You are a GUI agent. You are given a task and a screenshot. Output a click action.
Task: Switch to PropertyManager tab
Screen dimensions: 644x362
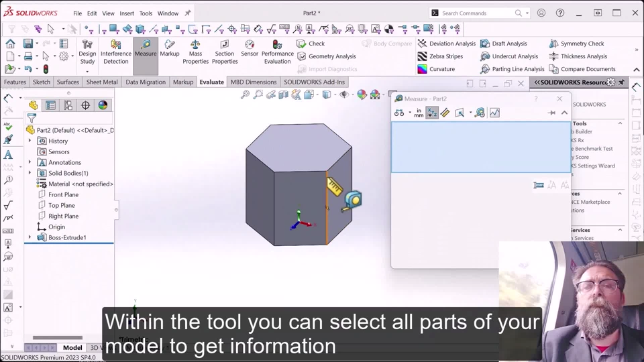50,105
